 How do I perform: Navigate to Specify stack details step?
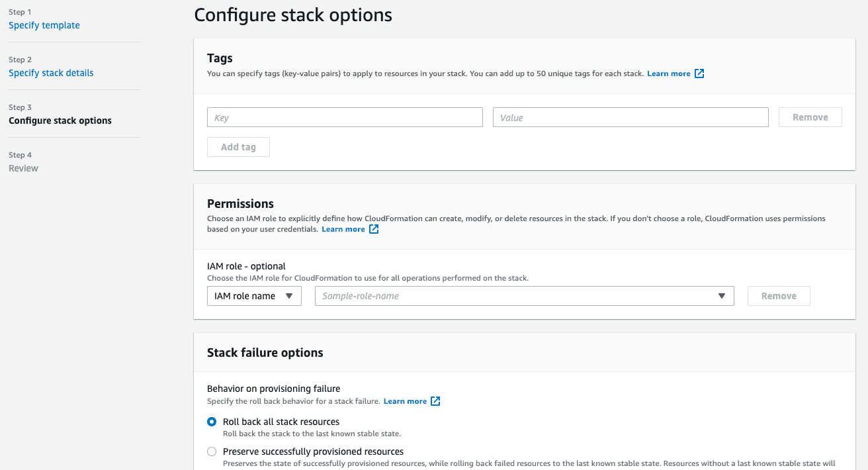pyautogui.click(x=51, y=73)
